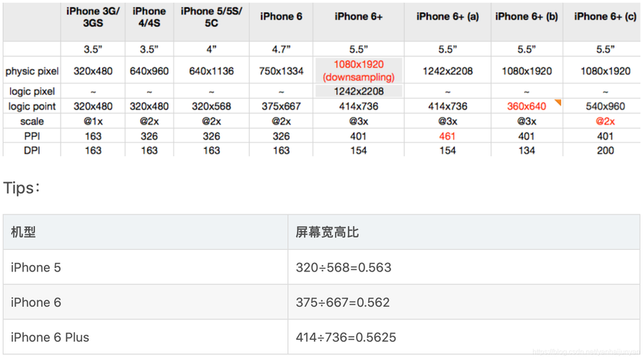Click the 1242x2208 physic pixel cell
This screenshot has height=360, width=644.
(447, 71)
